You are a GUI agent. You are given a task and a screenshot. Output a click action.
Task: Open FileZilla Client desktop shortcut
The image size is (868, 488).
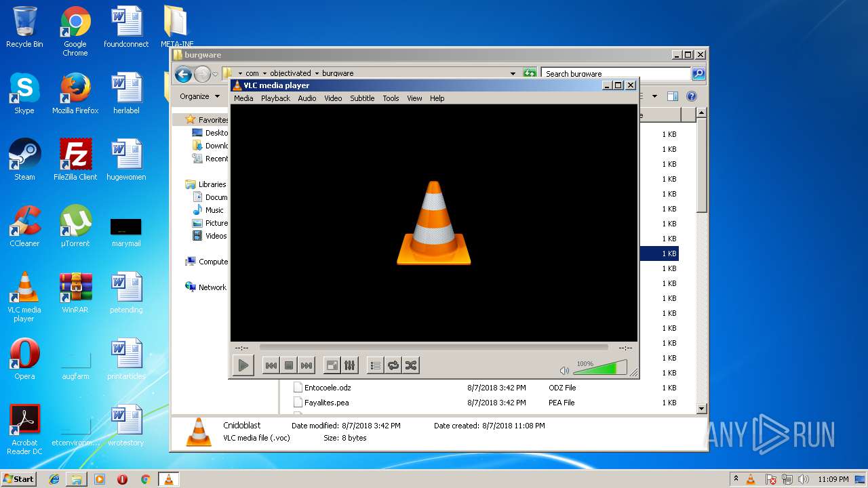pos(75,160)
